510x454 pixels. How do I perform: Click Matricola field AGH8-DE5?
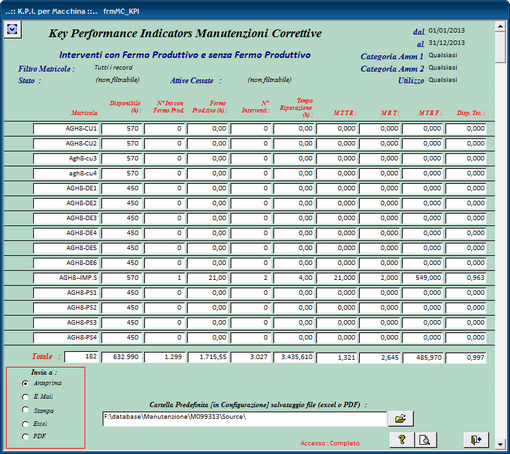66,248
